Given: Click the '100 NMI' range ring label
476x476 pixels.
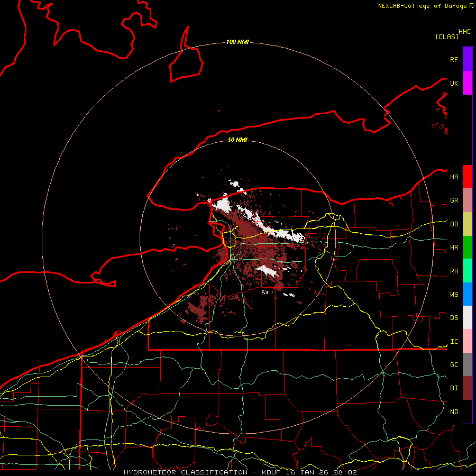Looking at the screenshot, I should click(237, 42).
